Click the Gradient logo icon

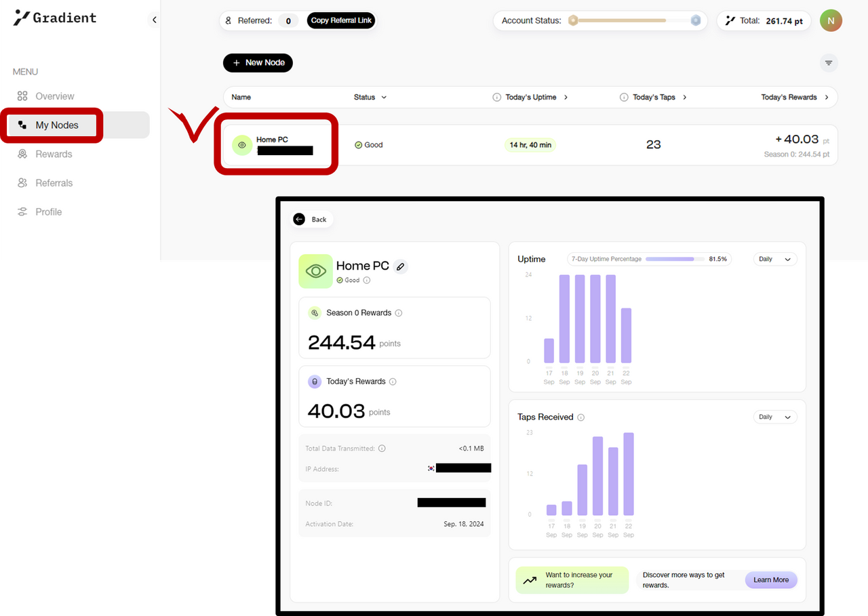pos(22,18)
